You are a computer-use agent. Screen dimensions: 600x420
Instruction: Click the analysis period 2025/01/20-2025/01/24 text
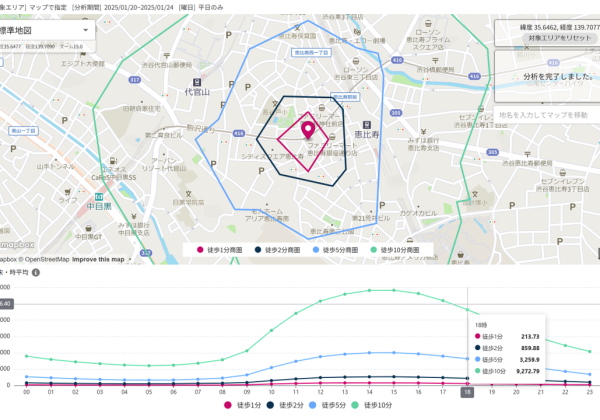coord(139,7)
